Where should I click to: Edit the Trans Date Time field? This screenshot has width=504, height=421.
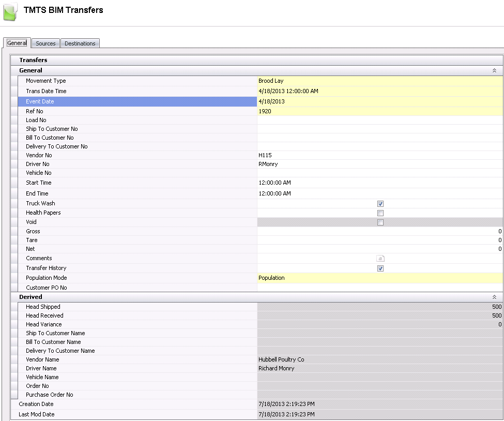pos(379,92)
